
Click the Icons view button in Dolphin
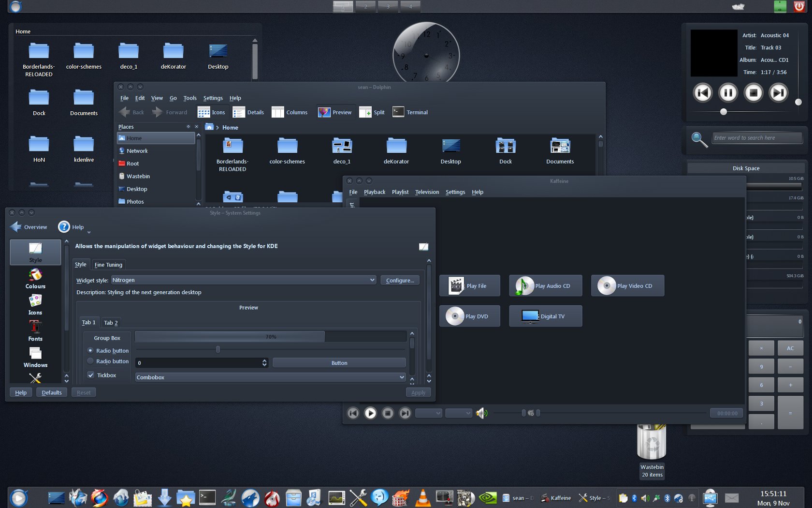pyautogui.click(x=212, y=112)
